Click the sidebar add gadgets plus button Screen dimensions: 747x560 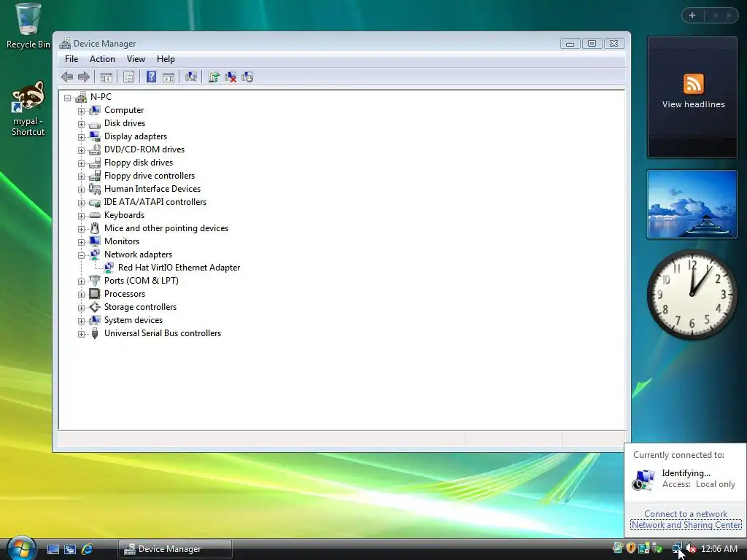[692, 15]
